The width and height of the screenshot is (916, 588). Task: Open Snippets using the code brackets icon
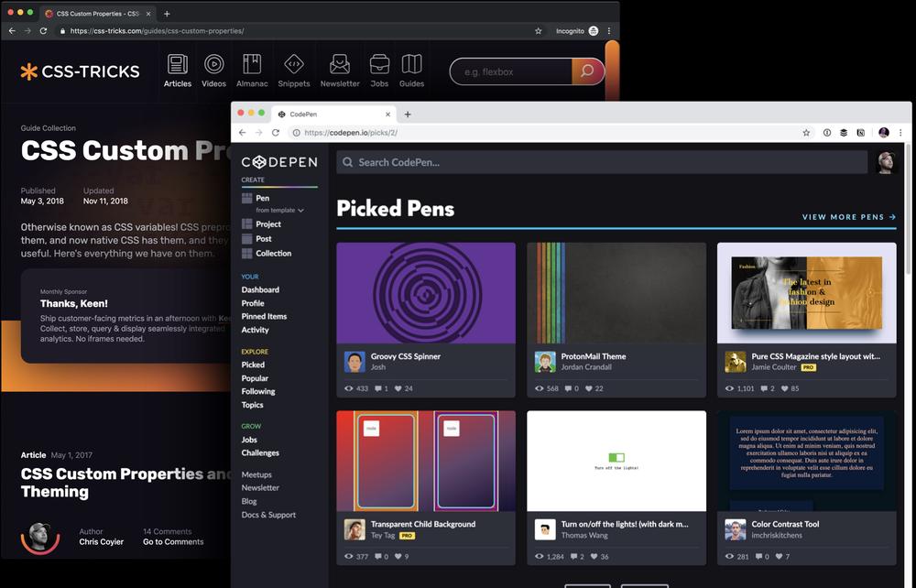tap(293, 63)
